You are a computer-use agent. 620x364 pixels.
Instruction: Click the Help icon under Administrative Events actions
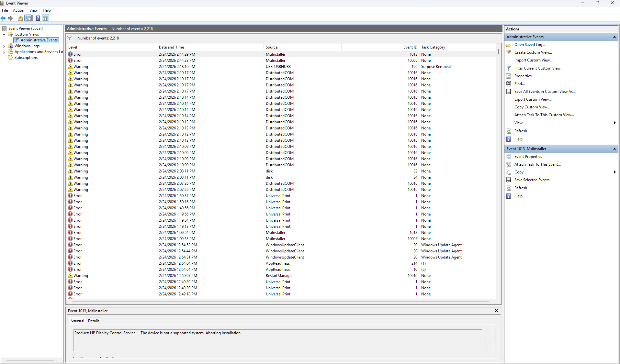tap(509, 139)
